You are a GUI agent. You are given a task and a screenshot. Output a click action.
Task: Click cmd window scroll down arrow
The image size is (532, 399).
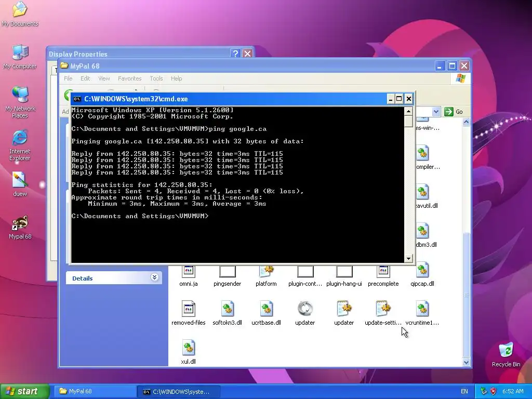coord(408,259)
